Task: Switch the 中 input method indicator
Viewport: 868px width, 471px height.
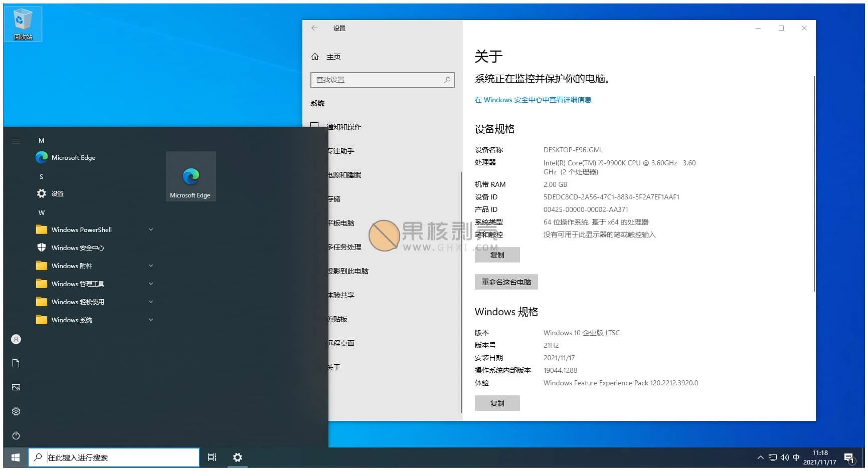Action: (796, 457)
